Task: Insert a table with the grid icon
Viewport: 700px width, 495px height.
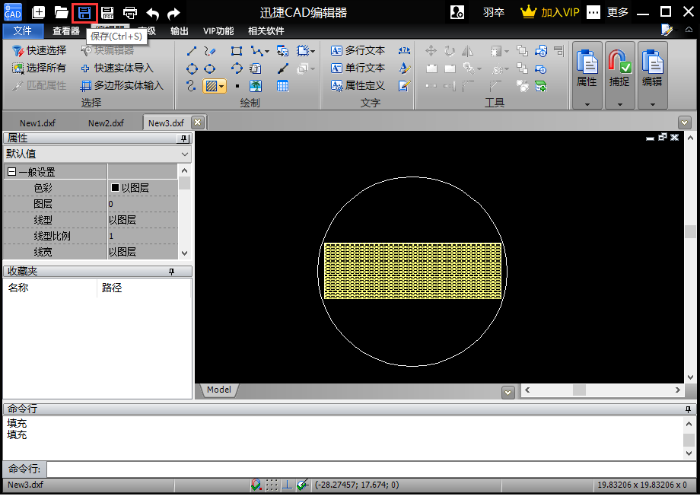Action: pyautogui.click(x=283, y=86)
